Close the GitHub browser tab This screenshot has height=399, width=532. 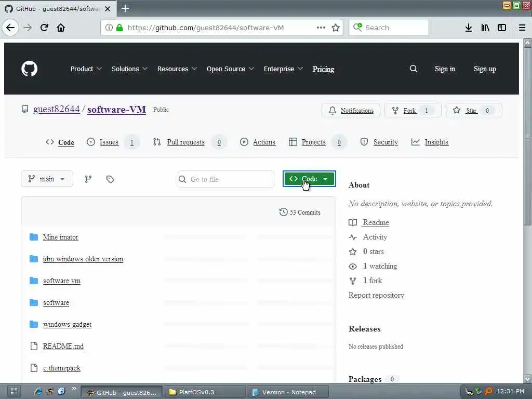tap(108, 9)
